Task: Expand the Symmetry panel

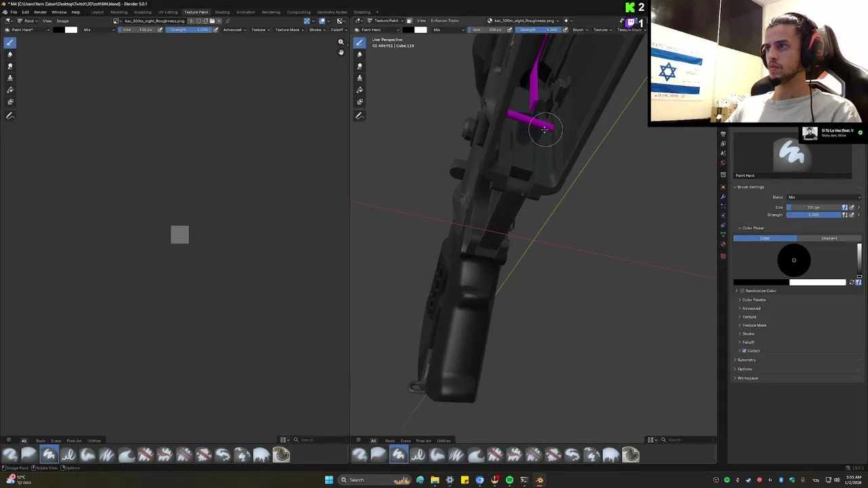Action: click(746, 360)
